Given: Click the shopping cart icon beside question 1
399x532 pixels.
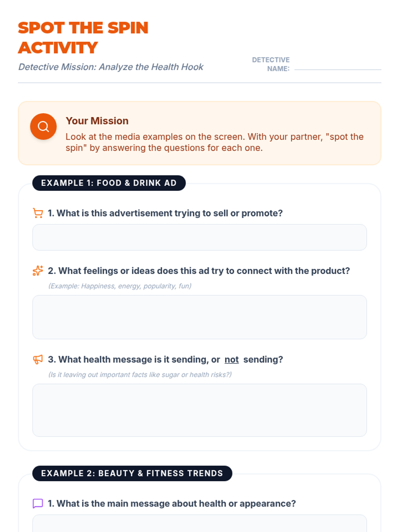Looking at the screenshot, I should pos(38,213).
